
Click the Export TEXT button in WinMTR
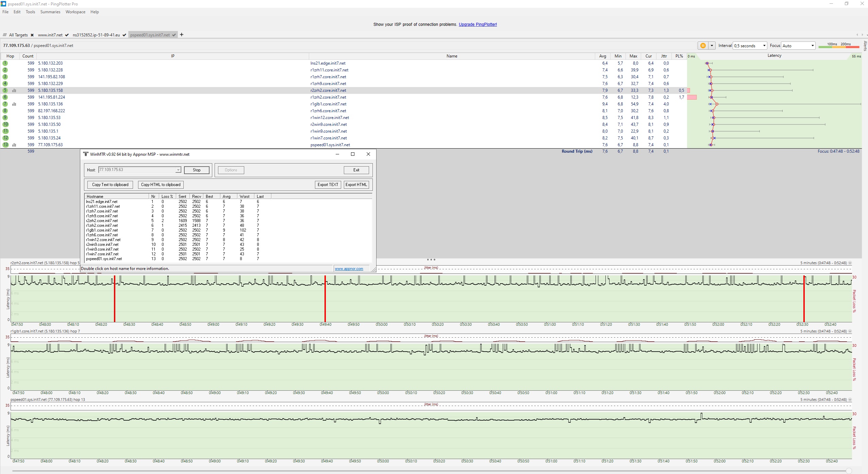(x=328, y=185)
